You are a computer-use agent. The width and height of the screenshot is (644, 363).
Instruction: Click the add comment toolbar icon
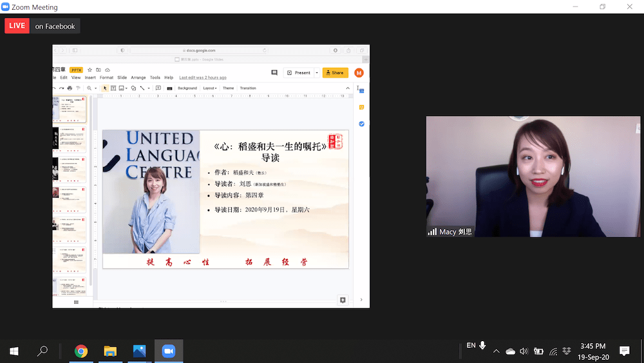pos(158,88)
